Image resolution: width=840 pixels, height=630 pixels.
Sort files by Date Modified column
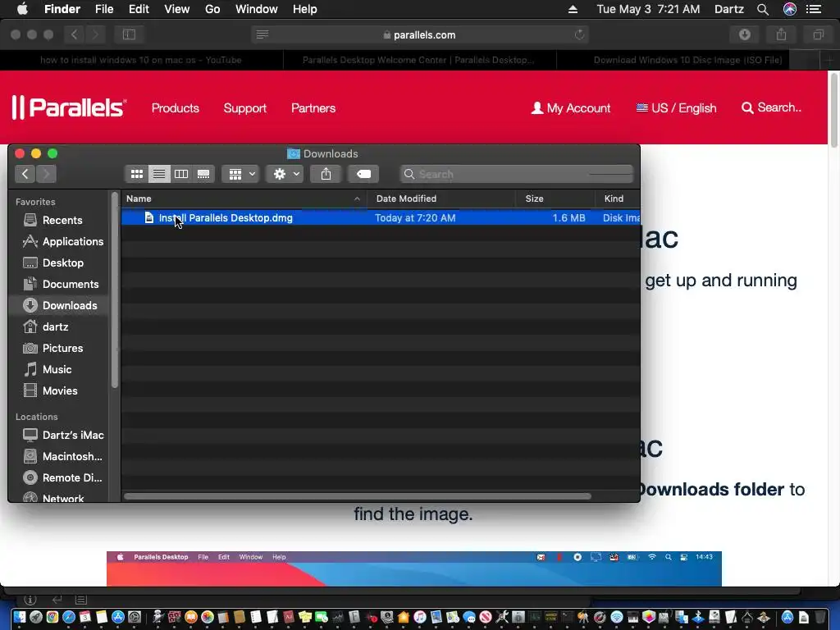441,199
